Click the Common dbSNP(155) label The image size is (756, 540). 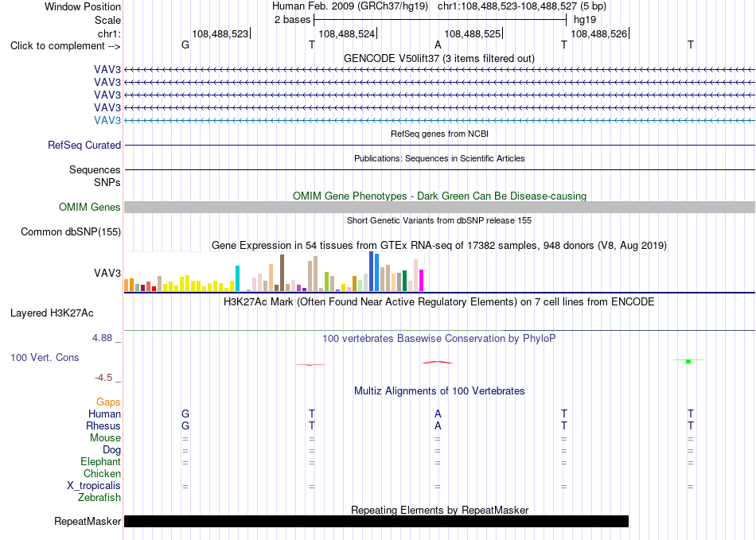click(70, 231)
